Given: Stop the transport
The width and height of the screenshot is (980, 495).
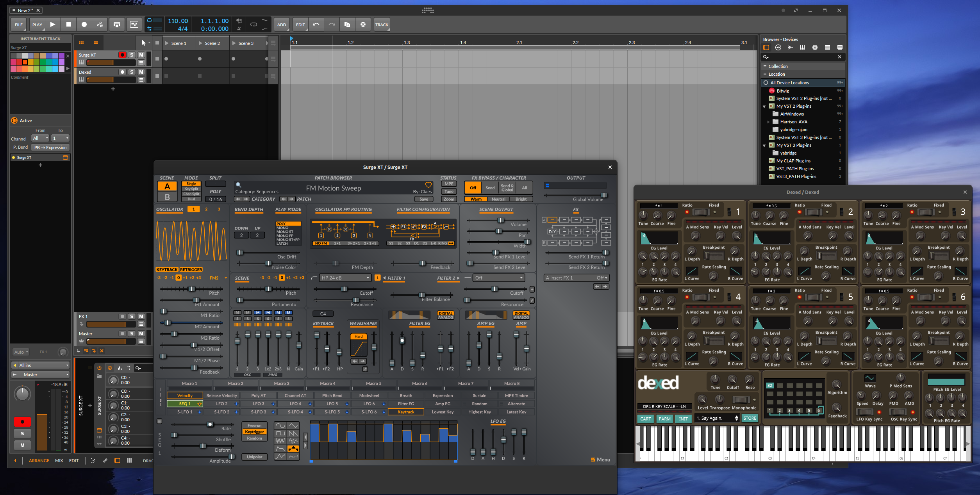Looking at the screenshot, I should pyautogui.click(x=68, y=25).
